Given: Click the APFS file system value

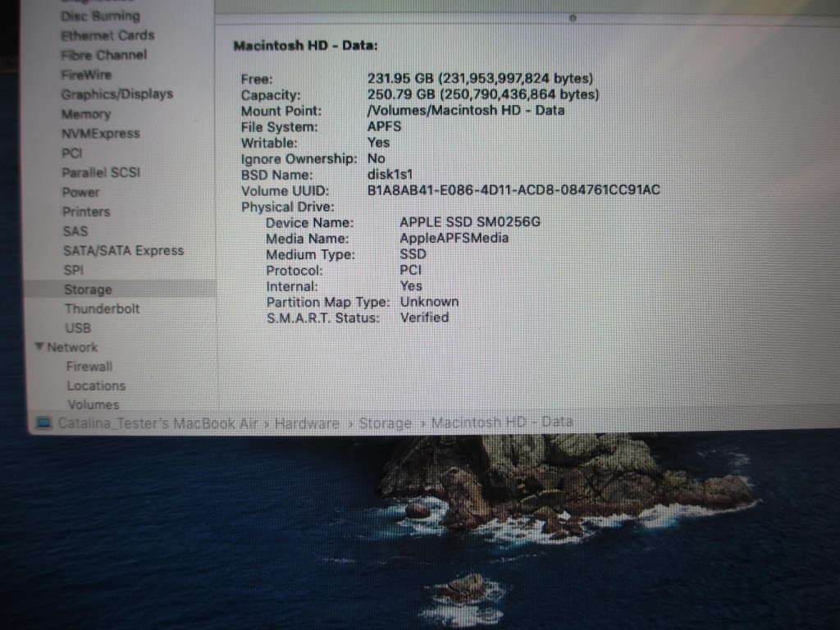Looking at the screenshot, I should coord(384,126).
